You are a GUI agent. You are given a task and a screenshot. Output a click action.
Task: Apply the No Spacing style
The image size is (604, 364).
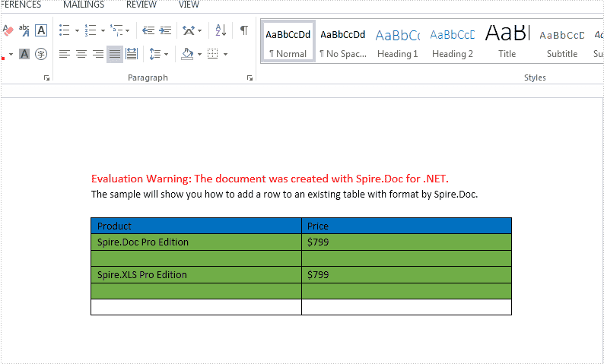343,42
